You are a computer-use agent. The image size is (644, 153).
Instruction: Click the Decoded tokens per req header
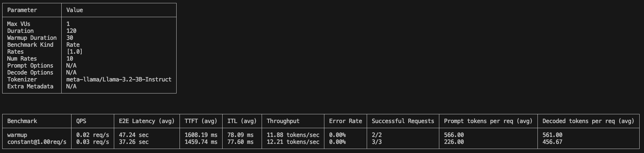(588, 121)
